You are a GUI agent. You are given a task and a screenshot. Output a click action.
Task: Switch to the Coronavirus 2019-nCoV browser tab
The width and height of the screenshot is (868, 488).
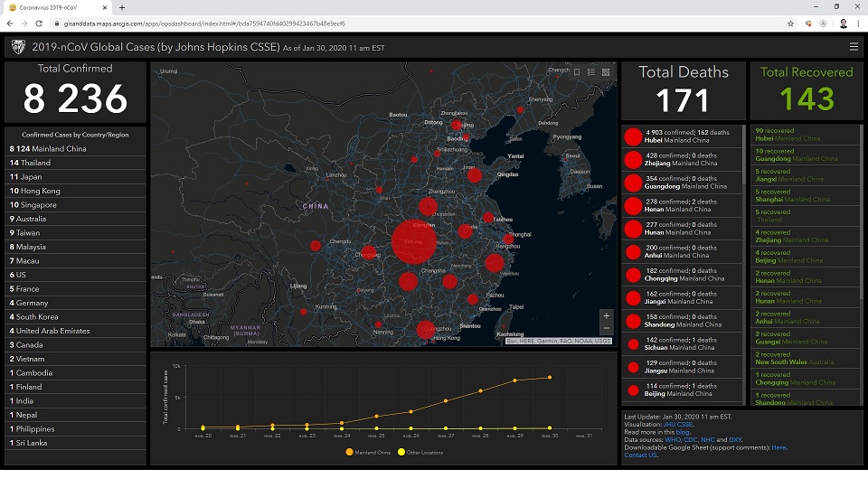pos(54,7)
